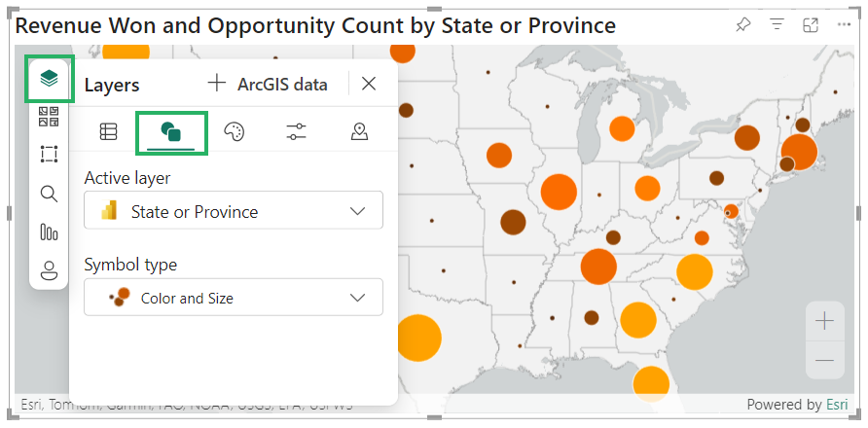
Task: Pin the map visual
Action: [743, 25]
